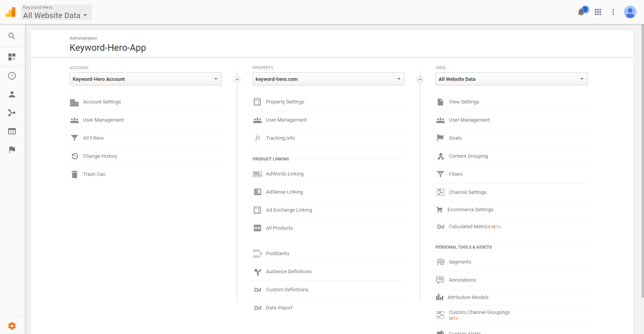Click the Segments icon
The width and height of the screenshot is (644, 334).
click(441, 262)
